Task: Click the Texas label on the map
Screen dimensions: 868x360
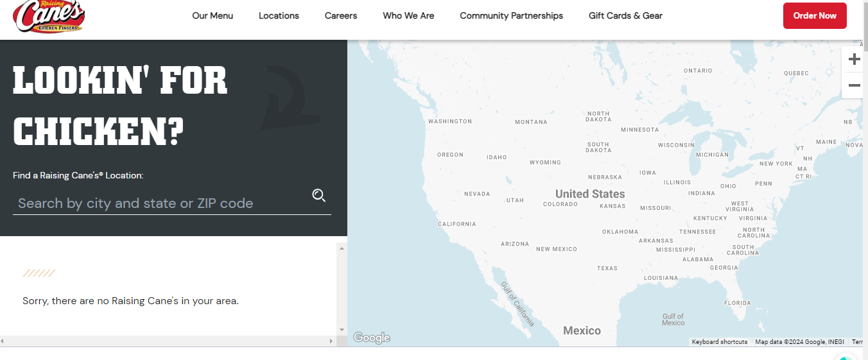Action: coord(607,268)
